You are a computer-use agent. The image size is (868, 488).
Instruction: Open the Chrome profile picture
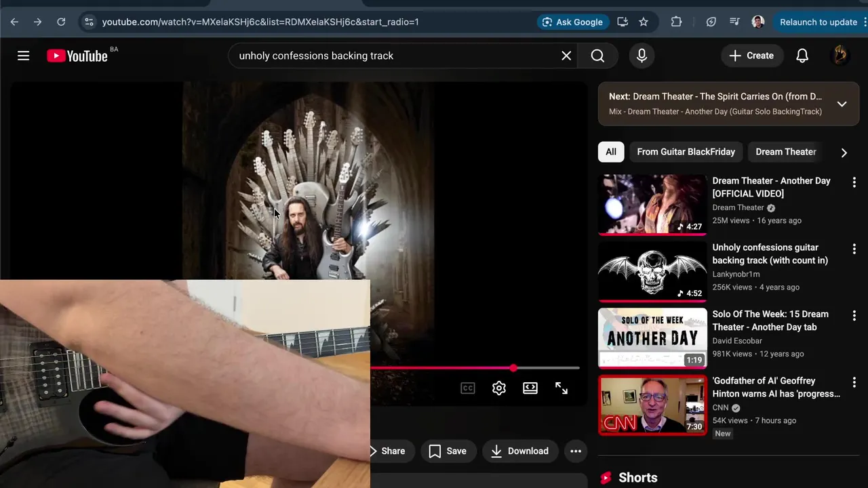point(758,22)
